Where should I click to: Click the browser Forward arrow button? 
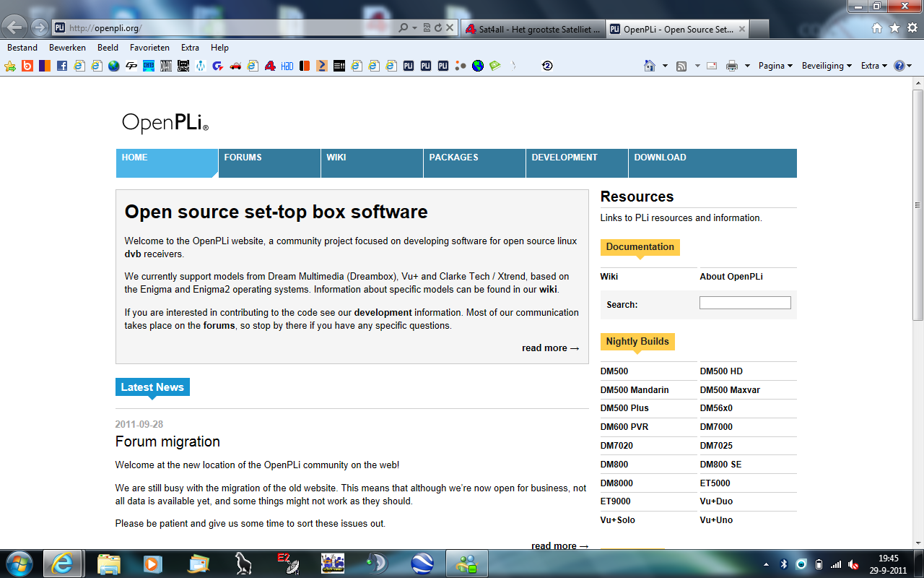(40, 28)
